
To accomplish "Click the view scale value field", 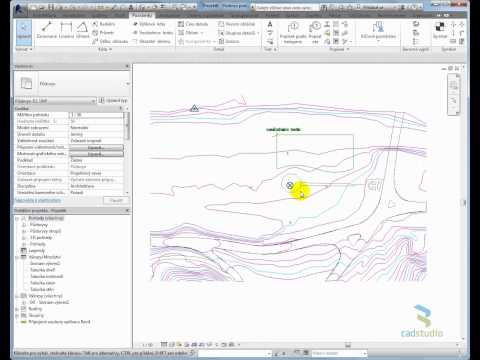I will coord(96,115).
